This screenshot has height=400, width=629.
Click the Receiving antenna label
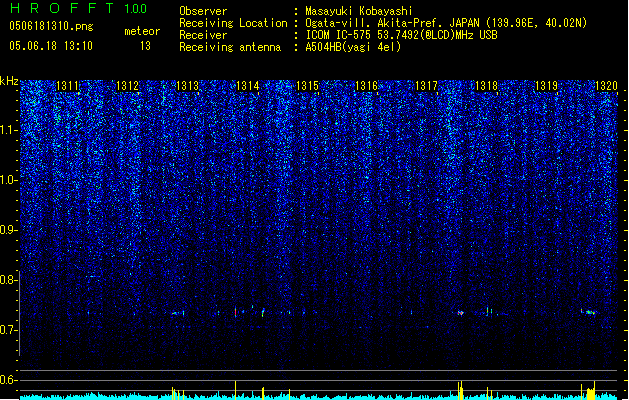coord(230,47)
